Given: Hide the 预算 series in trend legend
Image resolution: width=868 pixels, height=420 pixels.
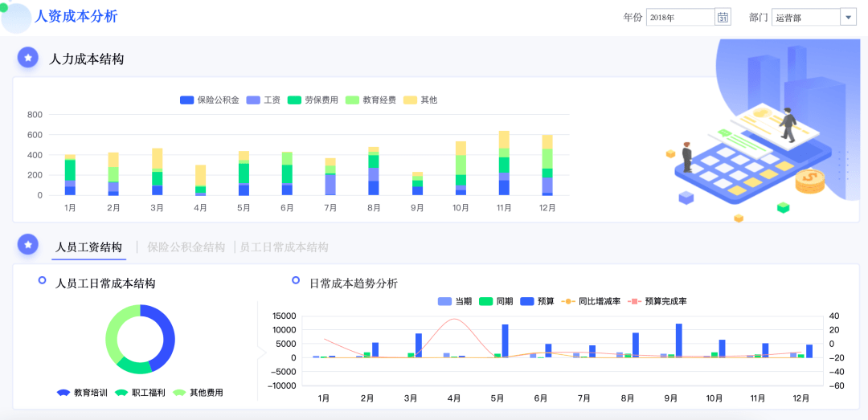Looking at the screenshot, I should [x=537, y=302].
